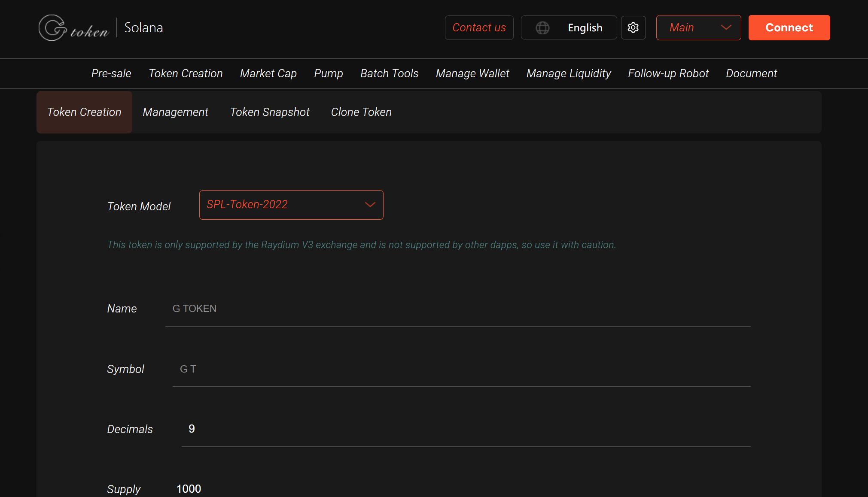Viewport: 868px width, 497px height.
Task: Expand the Main network dropdown
Action: pyautogui.click(x=698, y=28)
